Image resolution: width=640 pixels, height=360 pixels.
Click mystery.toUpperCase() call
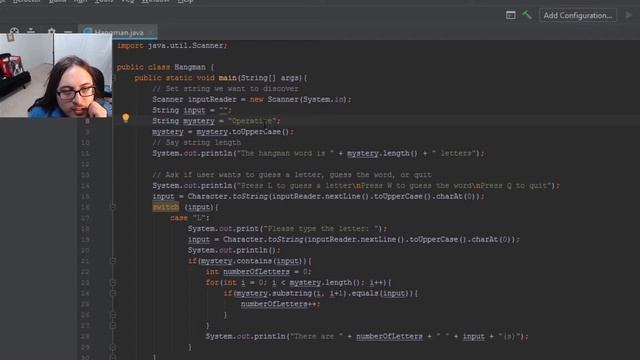coord(244,132)
